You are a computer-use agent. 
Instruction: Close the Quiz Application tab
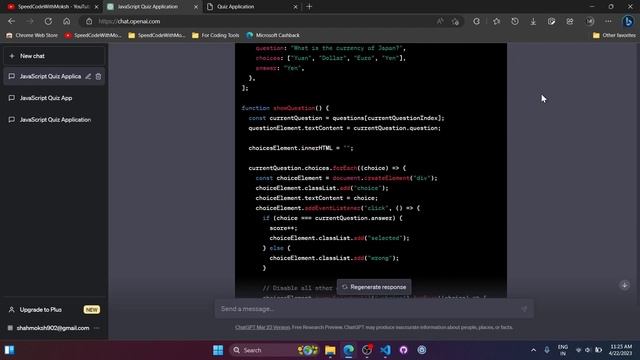point(296,7)
